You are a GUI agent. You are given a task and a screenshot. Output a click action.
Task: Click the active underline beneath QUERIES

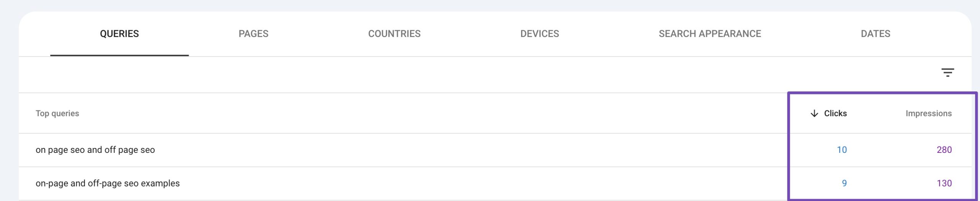point(119,55)
